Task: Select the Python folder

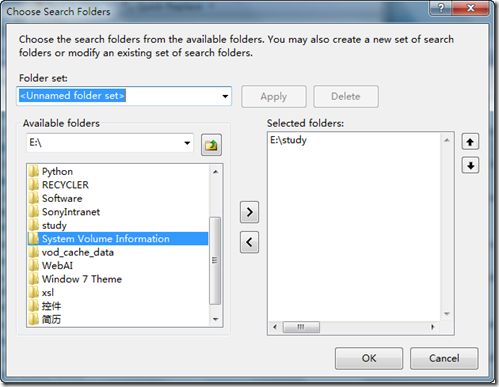Action: 118,171
